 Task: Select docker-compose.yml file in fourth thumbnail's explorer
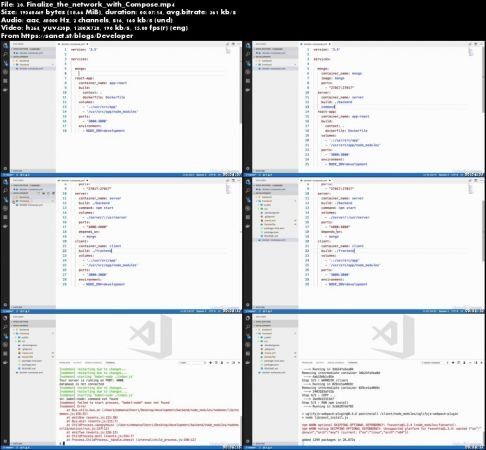point(274,240)
